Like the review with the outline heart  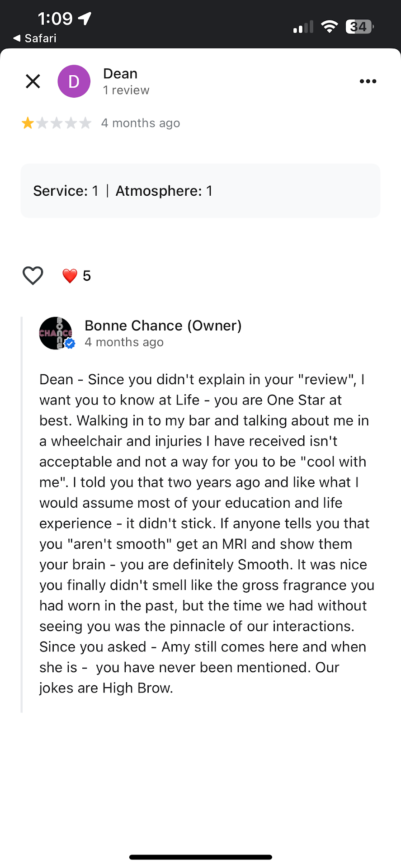tap(33, 275)
